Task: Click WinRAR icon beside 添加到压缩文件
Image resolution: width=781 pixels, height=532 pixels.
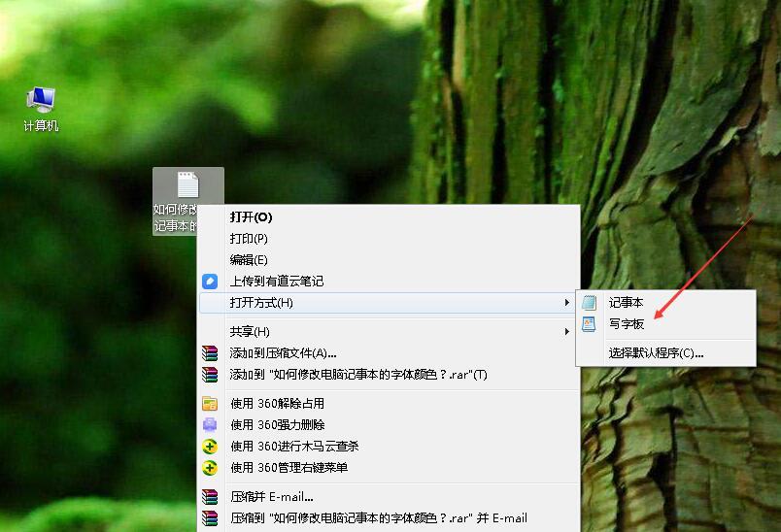Action: 210,353
